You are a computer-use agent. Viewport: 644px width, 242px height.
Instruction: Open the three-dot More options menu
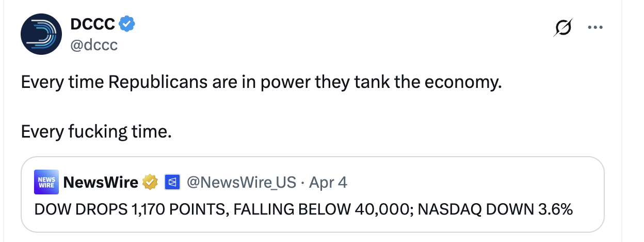point(595,28)
